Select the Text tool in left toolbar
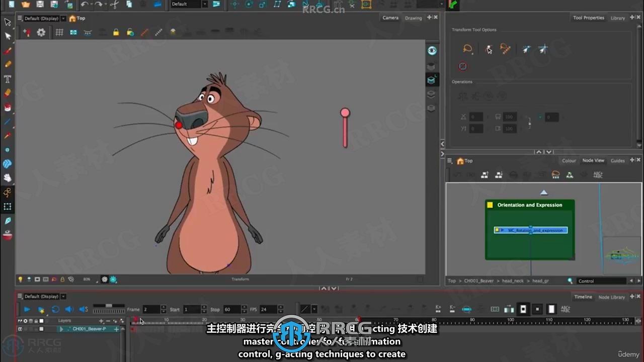Screen dimensions: 644x362 click(x=8, y=79)
